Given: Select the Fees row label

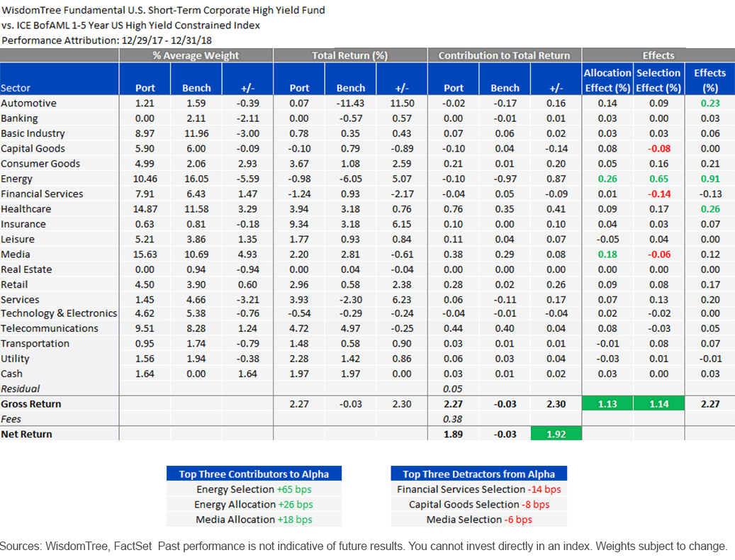Looking at the screenshot, I should click(x=11, y=419).
